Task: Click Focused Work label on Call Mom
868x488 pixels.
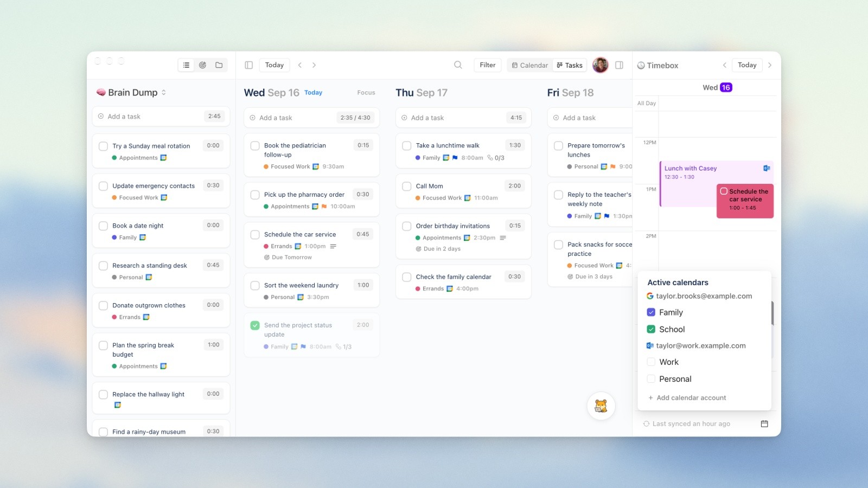Action: [442, 198]
